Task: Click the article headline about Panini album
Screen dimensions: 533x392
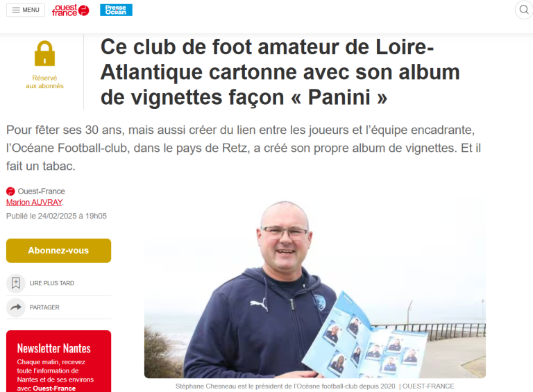Action: [x=280, y=71]
